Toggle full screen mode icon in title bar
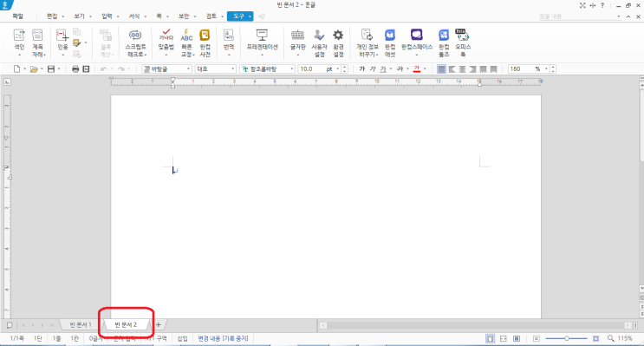This screenshot has width=644, height=346. click(x=582, y=5)
